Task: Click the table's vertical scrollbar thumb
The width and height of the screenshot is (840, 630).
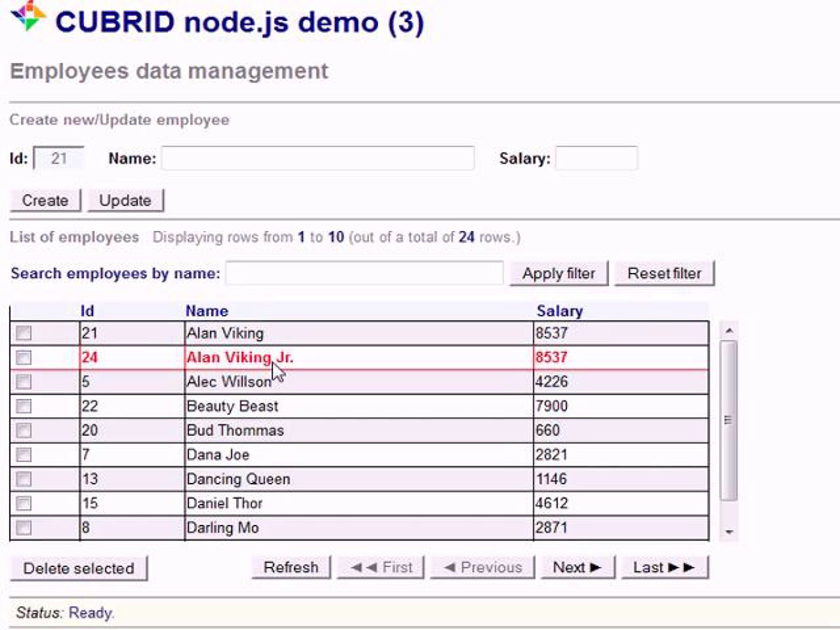Action: click(x=728, y=420)
